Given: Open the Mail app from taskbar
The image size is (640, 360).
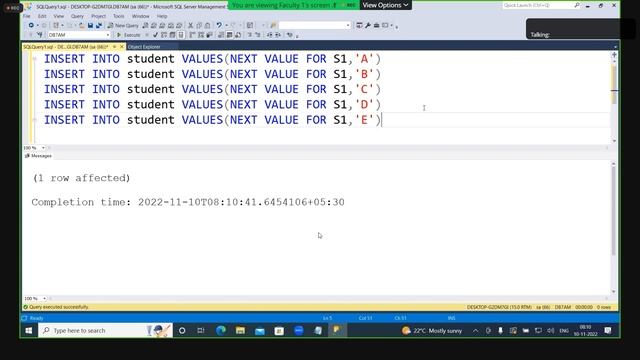Looking at the screenshot, I should (260, 330).
